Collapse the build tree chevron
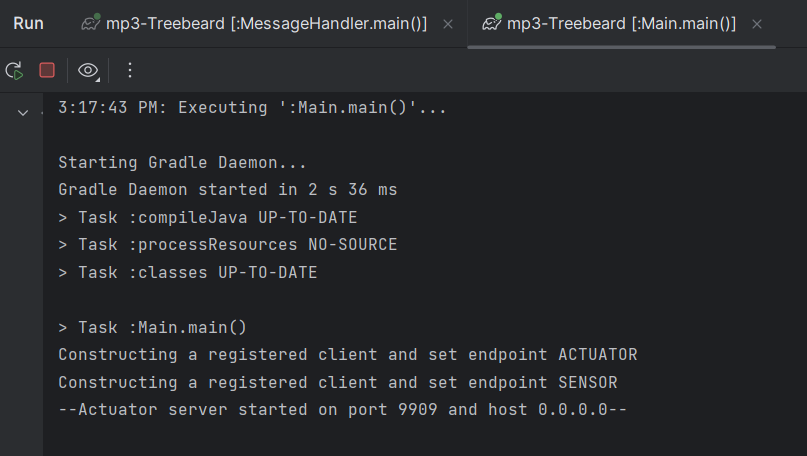 click(x=23, y=113)
